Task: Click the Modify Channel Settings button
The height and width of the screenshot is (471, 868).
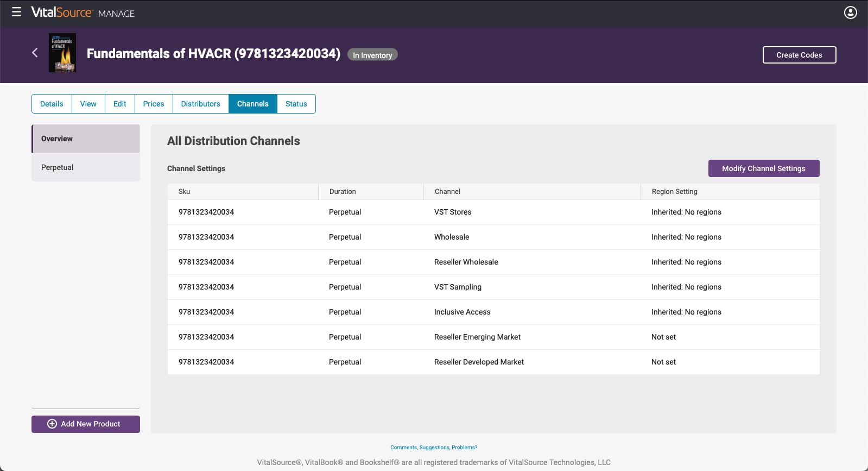Action: click(764, 168)
